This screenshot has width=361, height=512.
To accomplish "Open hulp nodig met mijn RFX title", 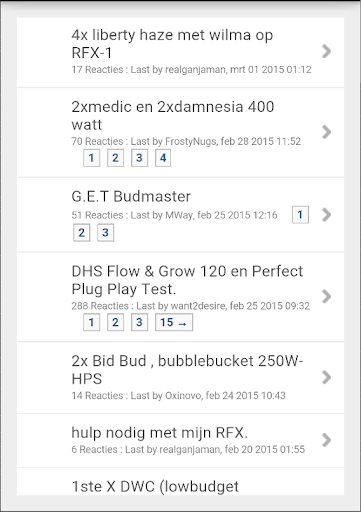I will (x=160, y=433).
